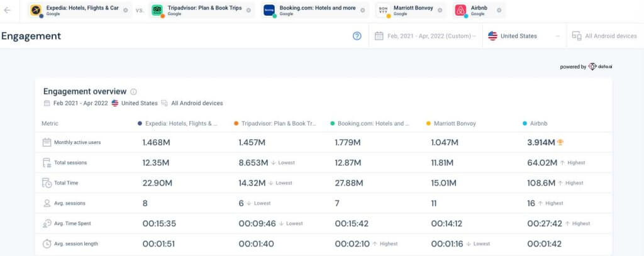Image resolution: width=644 pixels, height=256 pixels.
Task: Open the date range picker Feb 2021 - Apr 2022
Action: 426,36
